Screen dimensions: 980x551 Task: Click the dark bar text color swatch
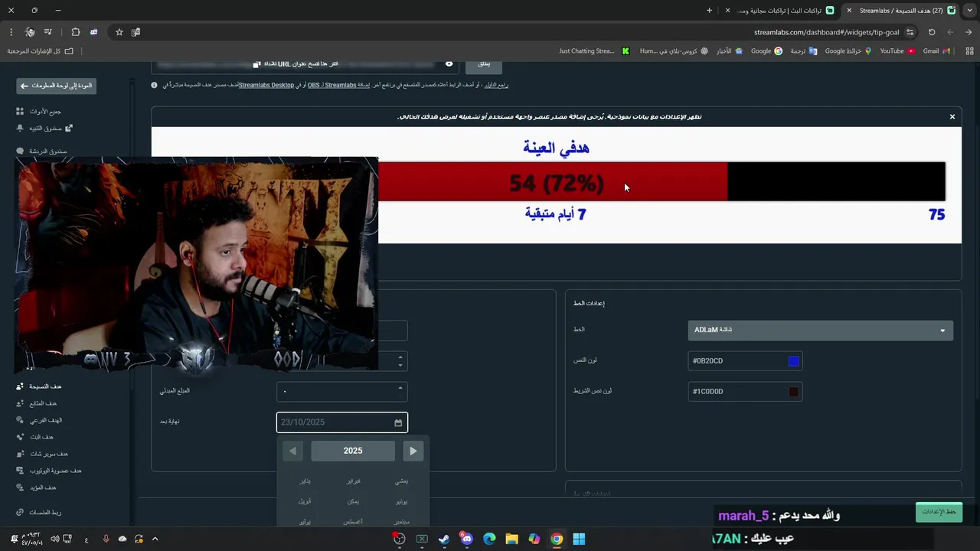(794, 392)
